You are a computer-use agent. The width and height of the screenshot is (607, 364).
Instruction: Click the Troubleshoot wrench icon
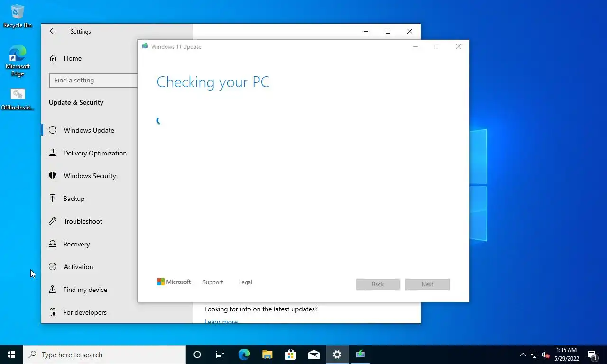[53, 221]
